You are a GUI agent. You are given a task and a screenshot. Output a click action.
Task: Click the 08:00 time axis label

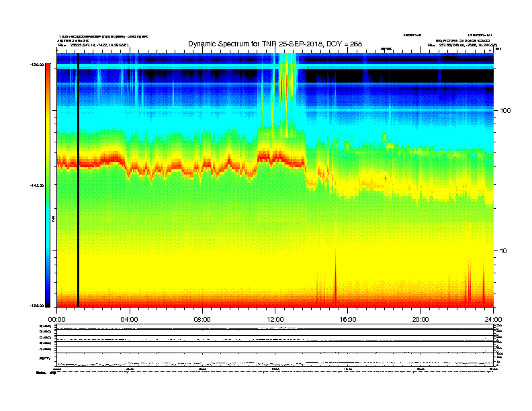[x=202, y=320]
